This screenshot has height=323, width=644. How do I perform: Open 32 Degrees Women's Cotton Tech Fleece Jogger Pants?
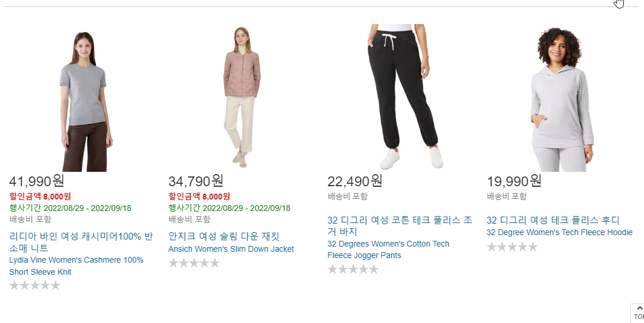[x=388, y=249]
